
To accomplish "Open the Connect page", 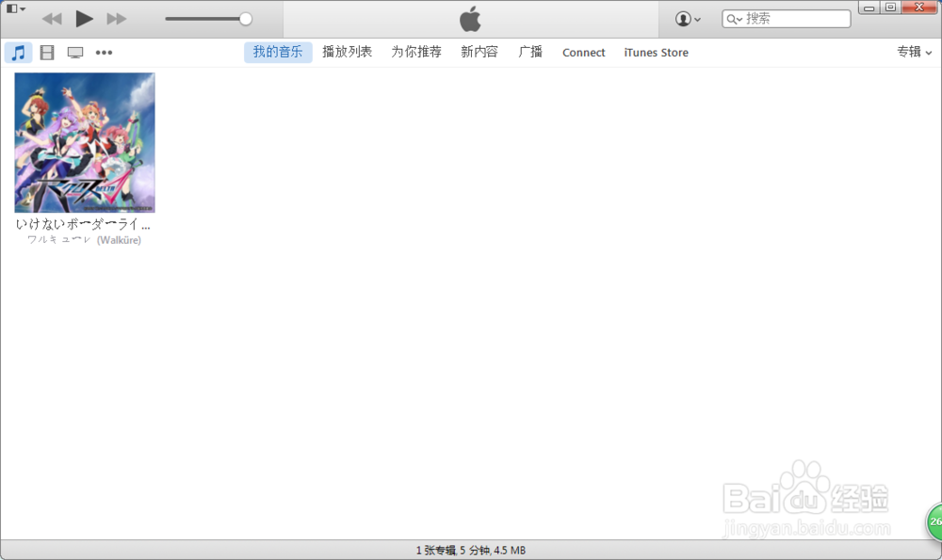I will pos(583,52).
